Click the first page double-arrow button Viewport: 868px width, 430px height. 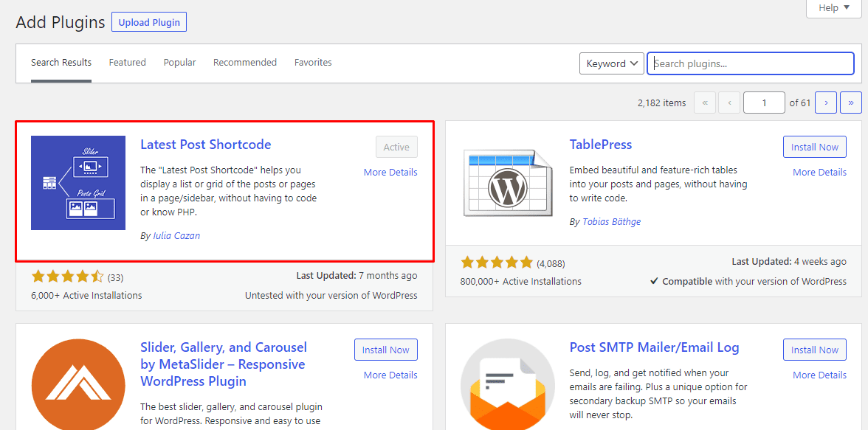[x=705, y=103]
